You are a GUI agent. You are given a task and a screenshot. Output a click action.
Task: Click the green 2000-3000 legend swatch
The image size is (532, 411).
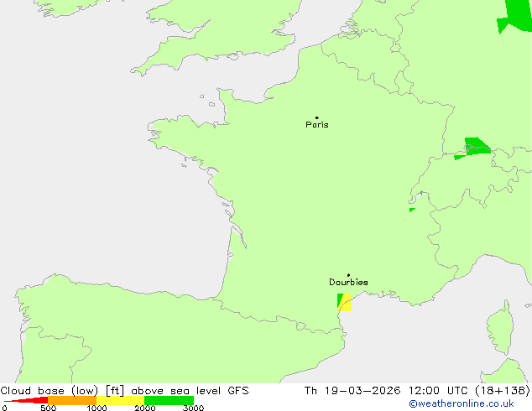[x=169, y=400]
